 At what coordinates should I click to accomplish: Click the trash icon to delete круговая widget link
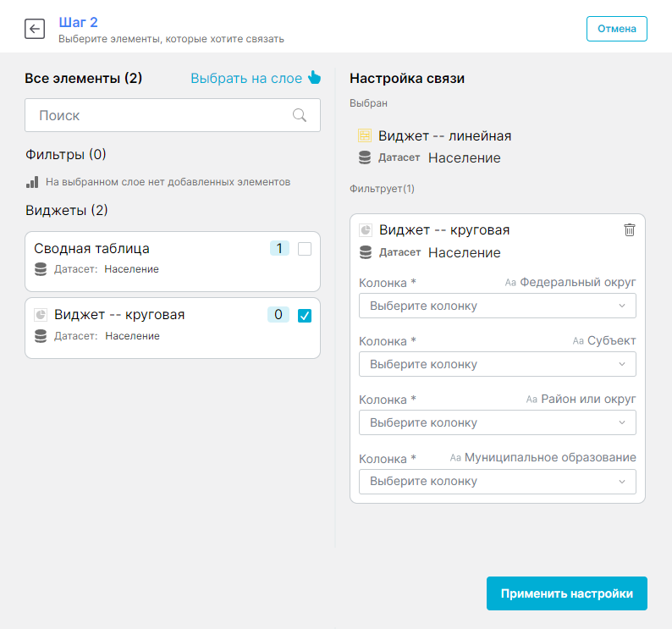[x=629, y=229]
